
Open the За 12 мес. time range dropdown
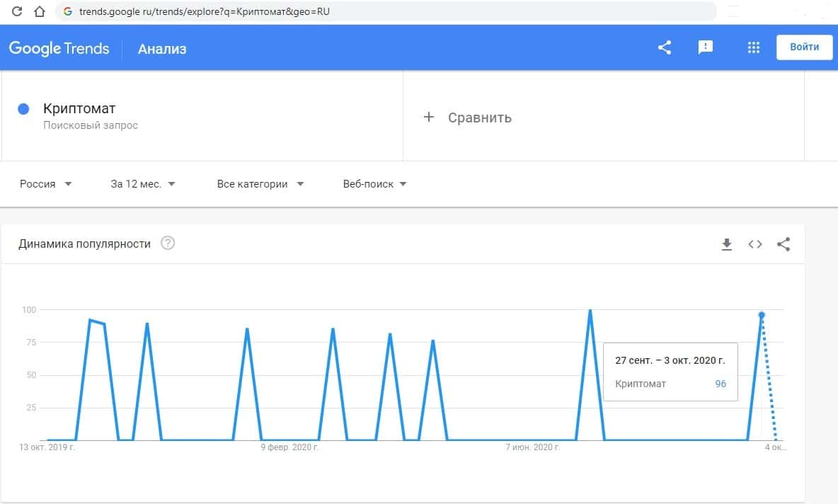143,184
